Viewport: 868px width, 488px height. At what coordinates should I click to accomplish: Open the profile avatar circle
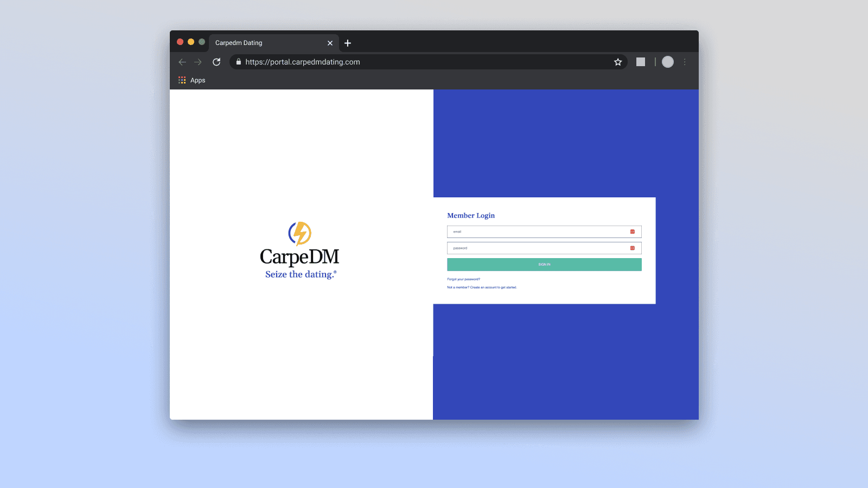[x=668, y=62]
